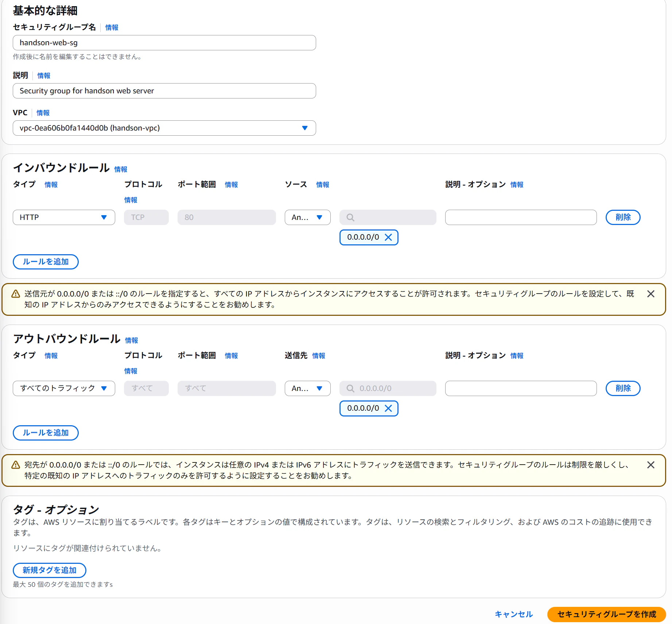672x624 pixels.
Task: Click the outbound destination search field
Action: [388, 388]
